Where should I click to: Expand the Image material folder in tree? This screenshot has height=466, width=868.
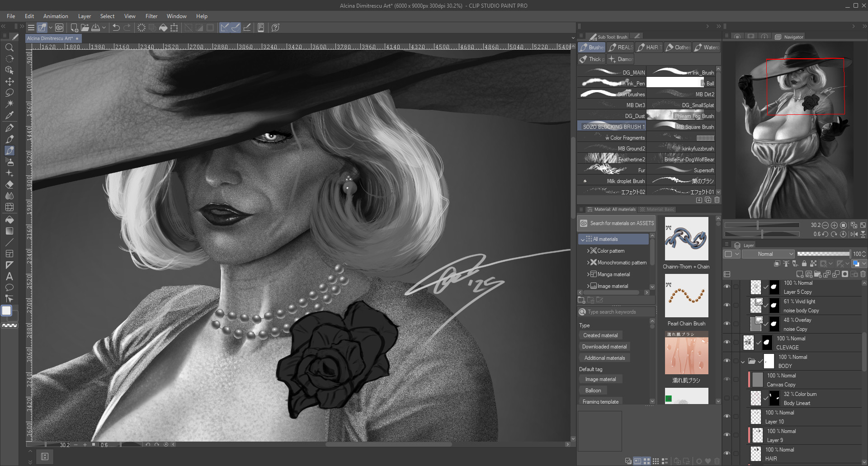point(588,286)
